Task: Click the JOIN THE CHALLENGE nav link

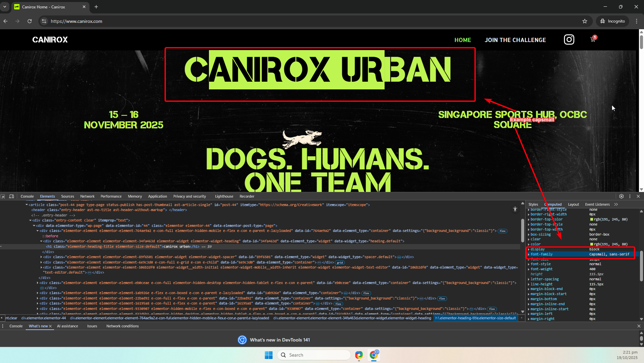Action: (515, 40)
